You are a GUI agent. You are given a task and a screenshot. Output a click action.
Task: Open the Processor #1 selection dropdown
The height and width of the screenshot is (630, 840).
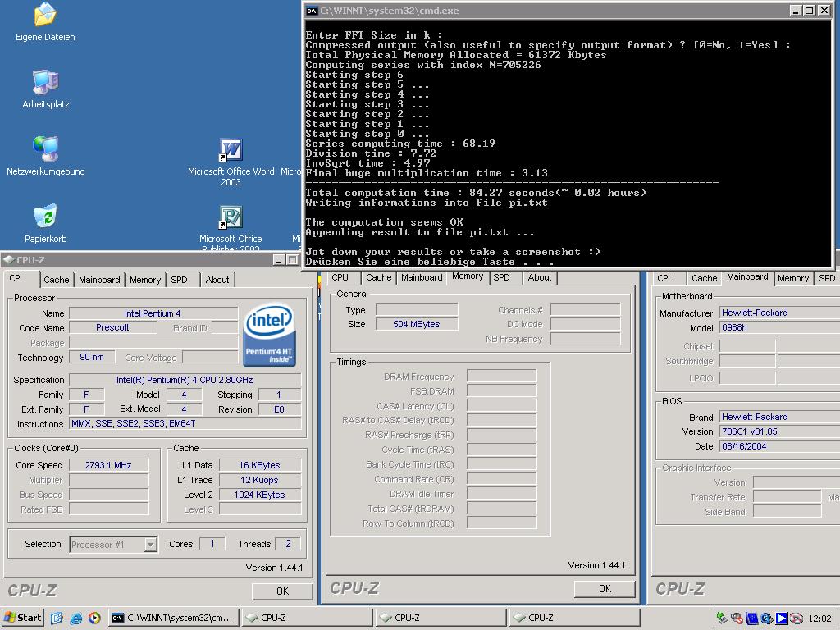(151, 545)
